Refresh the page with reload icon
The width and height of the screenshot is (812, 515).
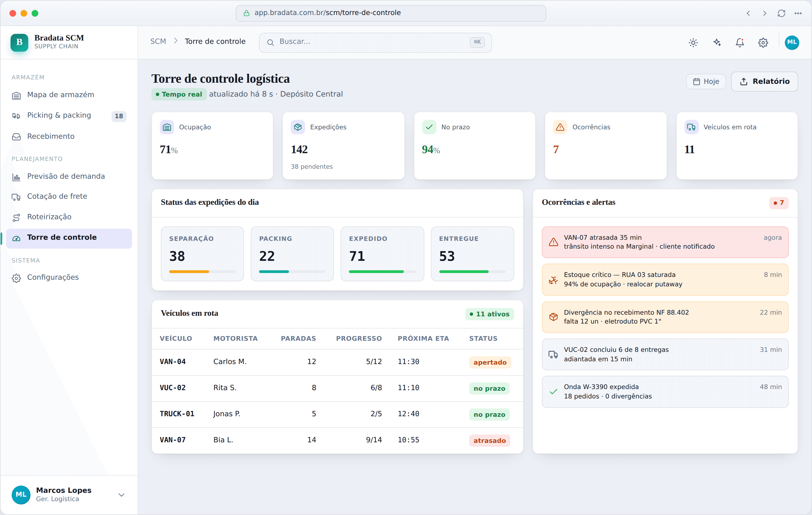tap(781, 13)
